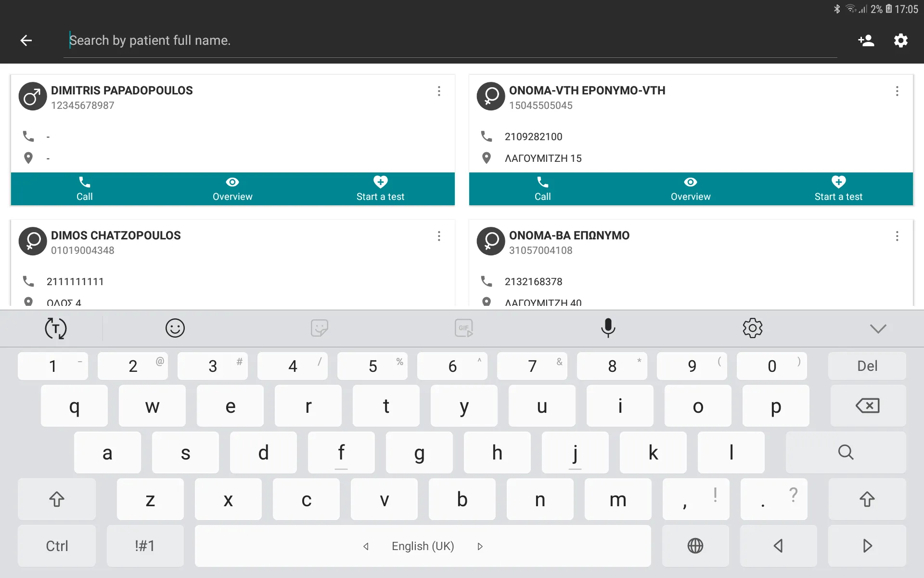
Task: Toggle emoji keyboard button
Action: (x=174, y=328)
